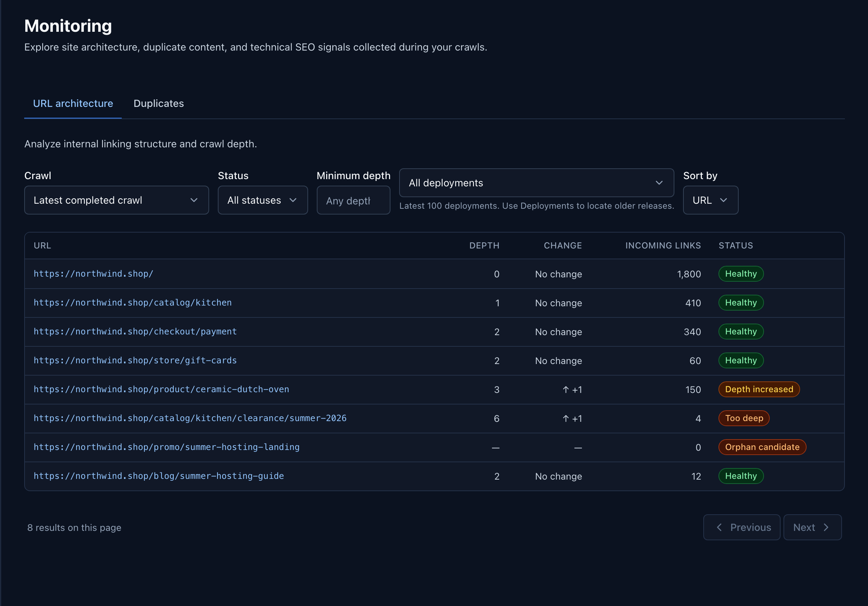Click the left arrow icon on Previous
868x606 pixels.
719,527
